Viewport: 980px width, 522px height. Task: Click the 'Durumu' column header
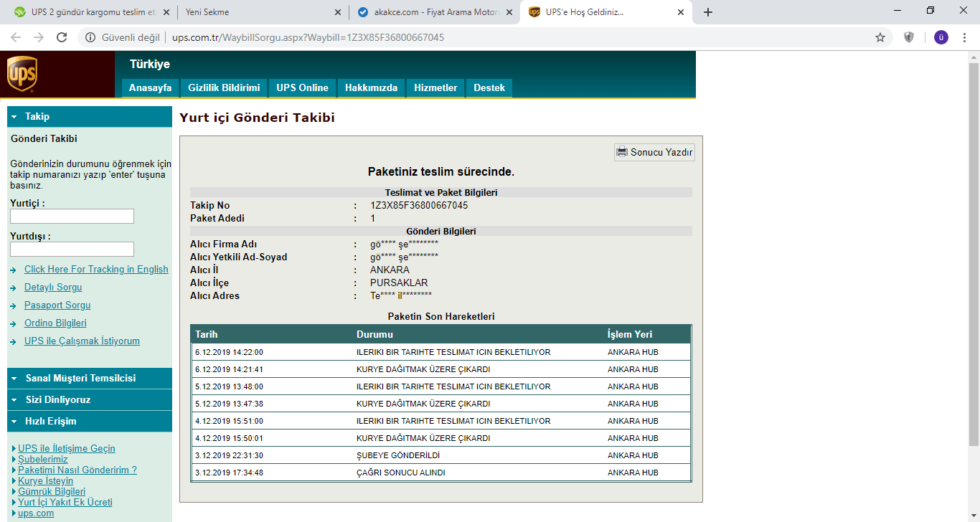(x=374, y=334)
